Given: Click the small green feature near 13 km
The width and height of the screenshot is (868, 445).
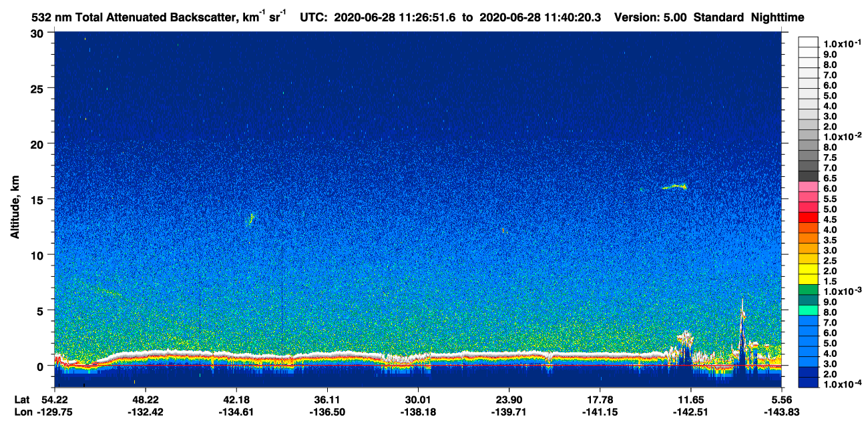Looking at the screenshot, I should pos(251,218).
